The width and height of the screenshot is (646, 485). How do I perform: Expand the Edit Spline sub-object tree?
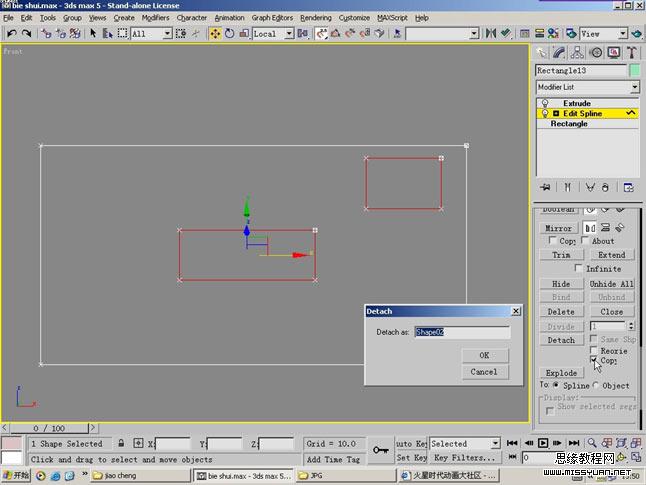(556, 113)
